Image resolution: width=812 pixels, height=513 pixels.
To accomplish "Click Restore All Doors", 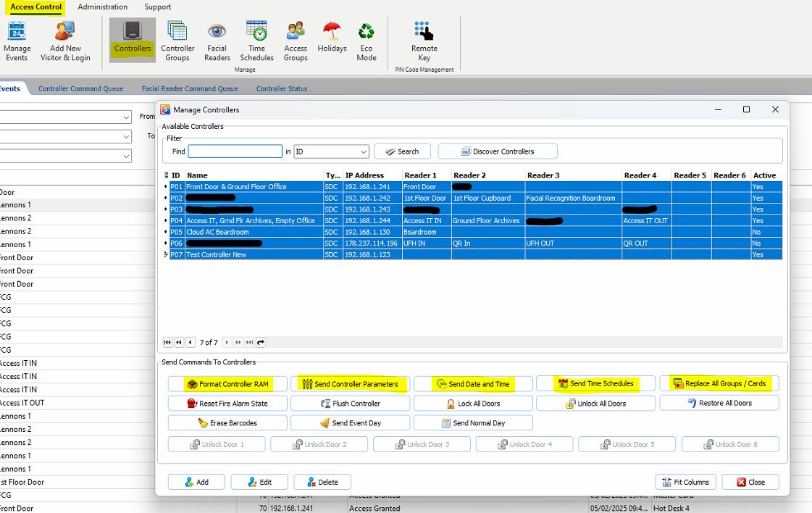I will [719, 403].
